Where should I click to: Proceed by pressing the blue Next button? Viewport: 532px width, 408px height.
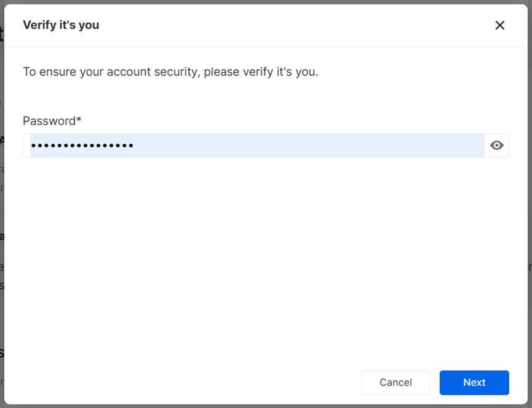tap(474, 382)
